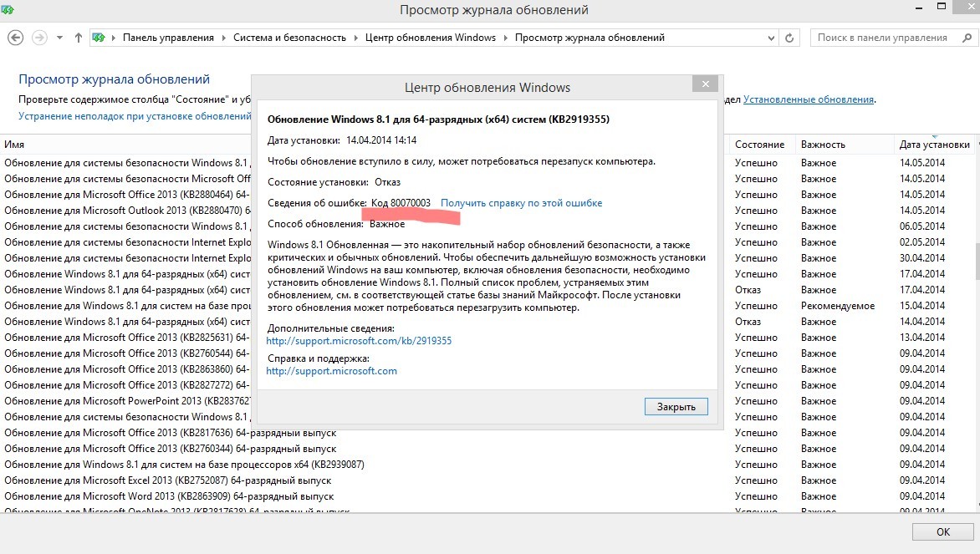Click the 'Закрыть' button in dialog

click(x=676, y=407)
